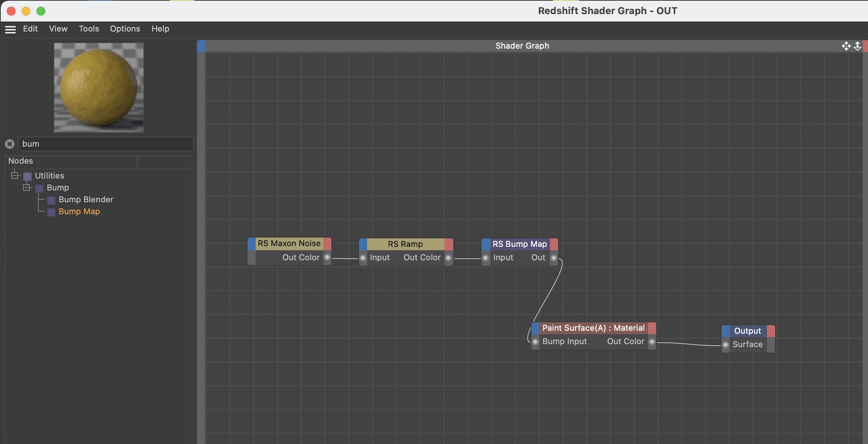Viewport: 868px width, 444px height.
Task: Click the material preview sphere thumbnail
Action: (x=99, y=88)
